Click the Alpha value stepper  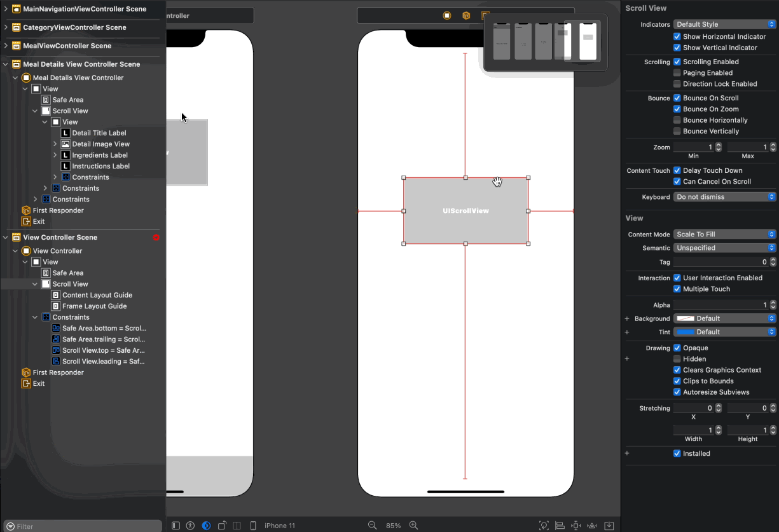pyautogui.click(x=773, y=305)
